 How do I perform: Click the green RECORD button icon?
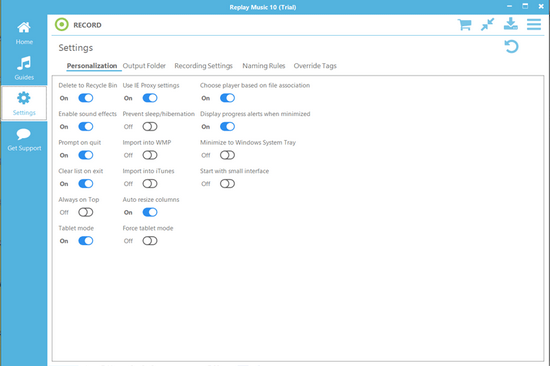(62, 25)
